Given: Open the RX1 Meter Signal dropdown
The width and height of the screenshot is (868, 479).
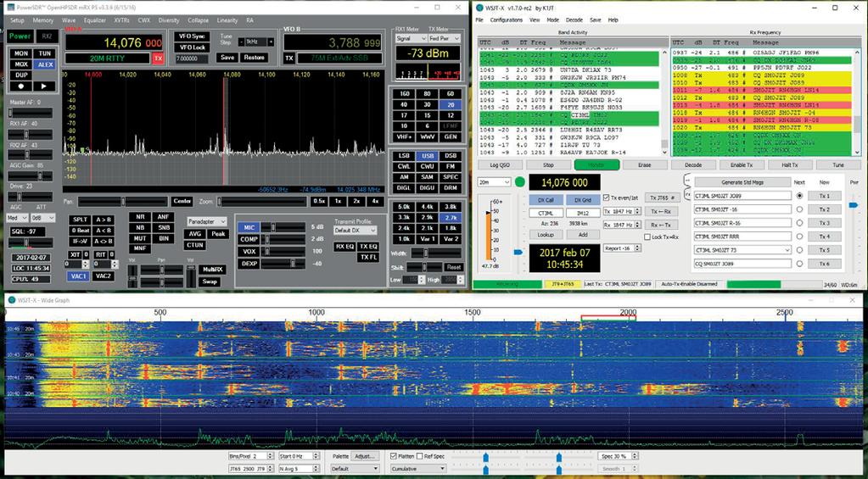Looking at the screenshot, I should pos(411,39).
